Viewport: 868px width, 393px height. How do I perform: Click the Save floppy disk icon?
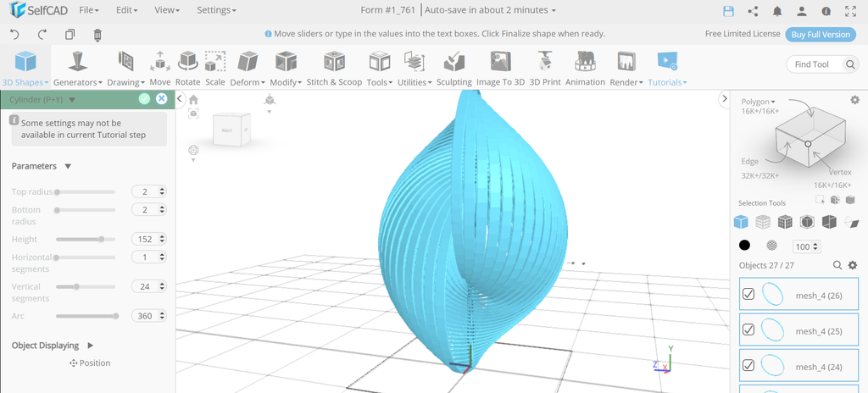(728, 11)
